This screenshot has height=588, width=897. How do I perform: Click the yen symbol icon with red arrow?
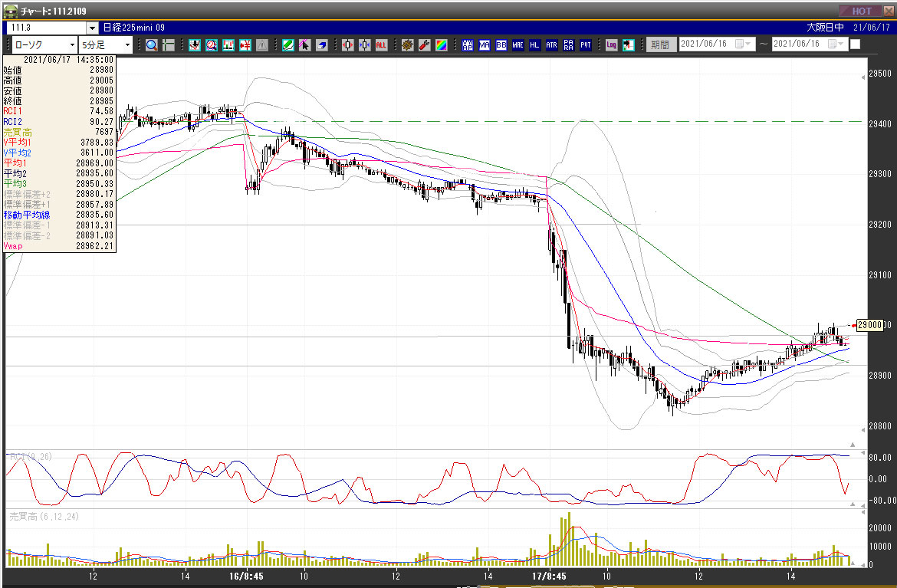point(245,44)
